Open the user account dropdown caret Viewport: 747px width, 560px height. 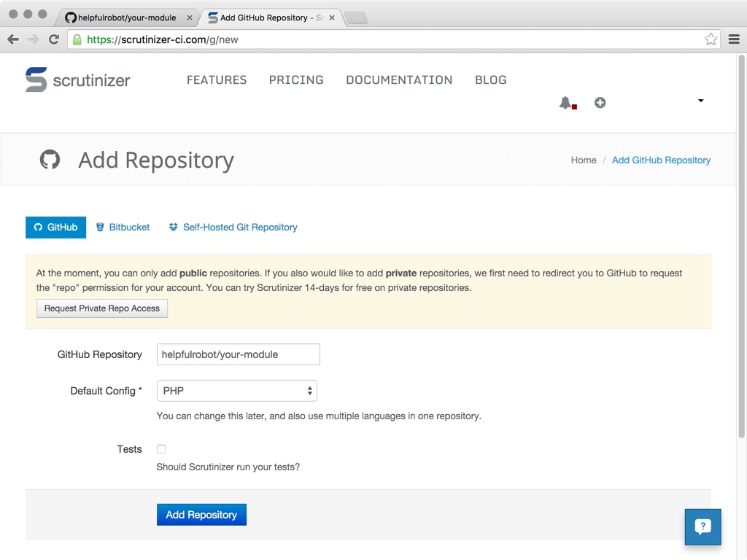700,101
